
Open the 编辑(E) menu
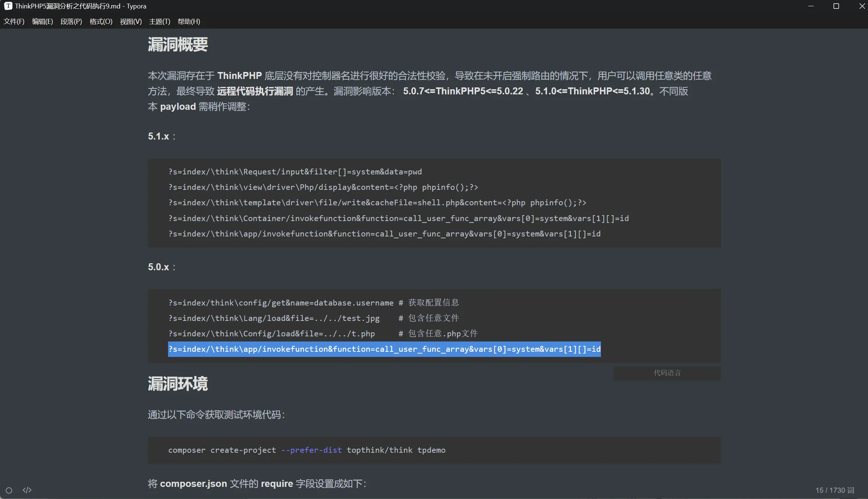42,21
